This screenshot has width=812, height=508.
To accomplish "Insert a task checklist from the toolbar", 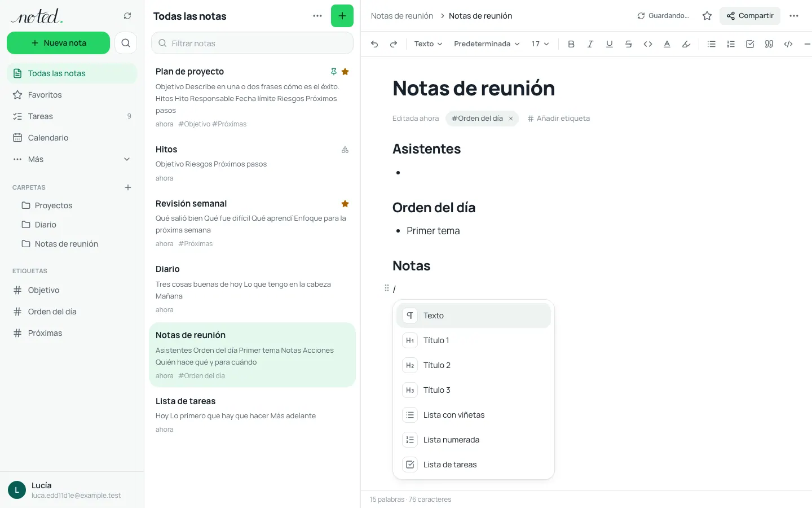I will coord(750,44).
